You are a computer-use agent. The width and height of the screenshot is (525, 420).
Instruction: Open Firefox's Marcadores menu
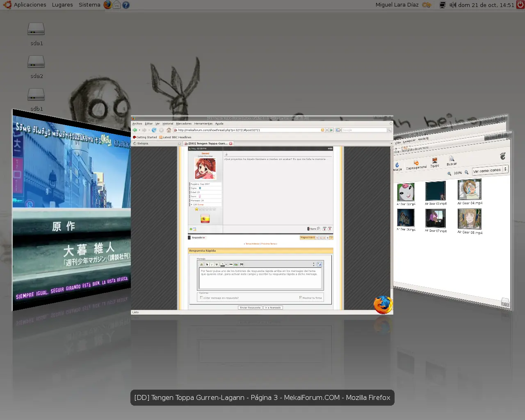[184, 123]
